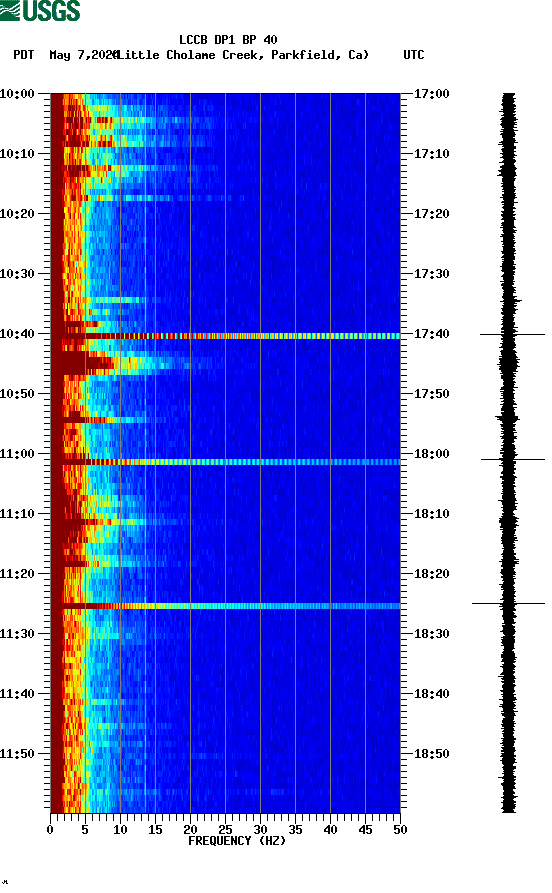Click the '11:10' PDT time label

coord(17,514)
